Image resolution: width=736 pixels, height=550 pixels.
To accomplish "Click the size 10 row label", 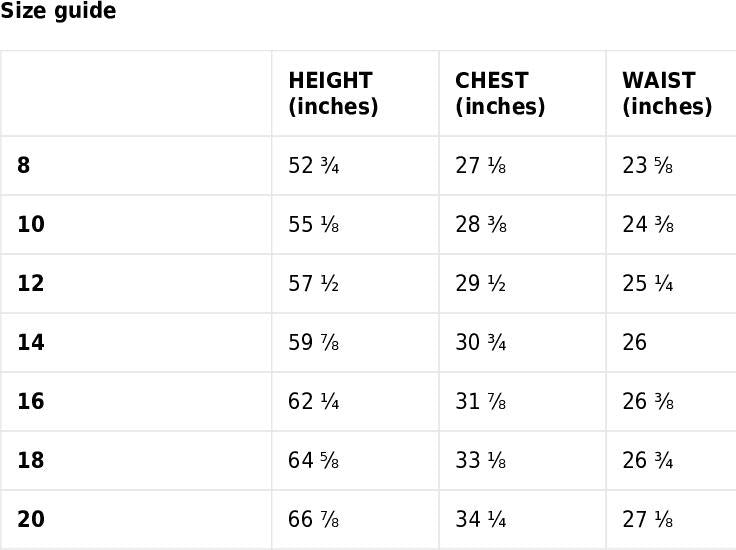I will tap(31, 225).
